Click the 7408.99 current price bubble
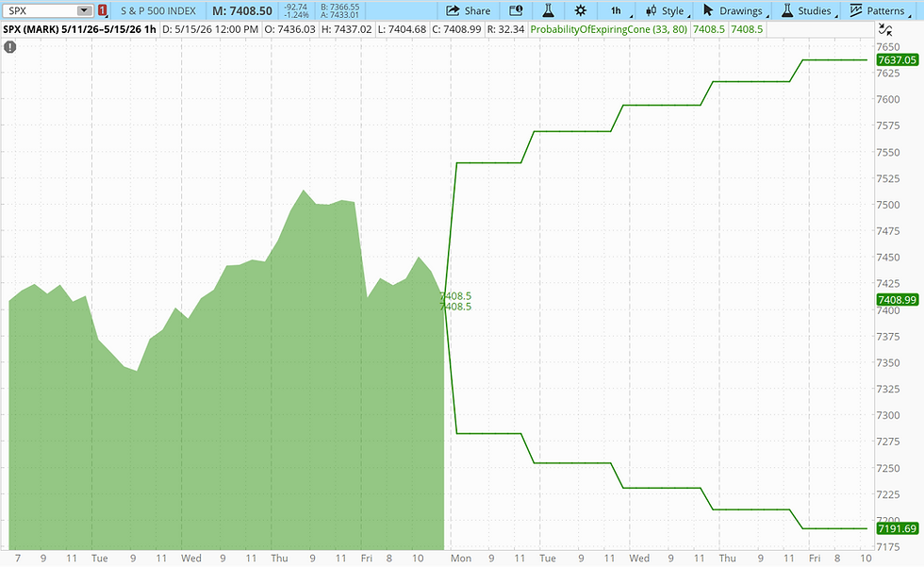Image resolution: width=924 pixels, height=567 pixels. pos(897,300)
